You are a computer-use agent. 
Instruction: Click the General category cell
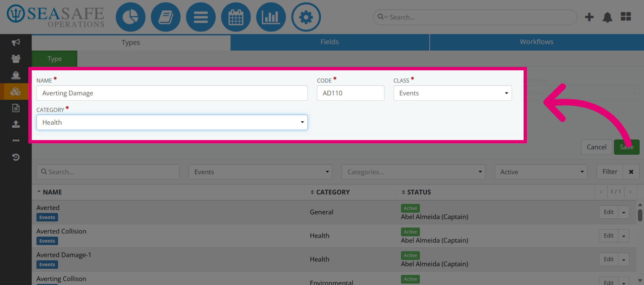click(x=321, y=212)
